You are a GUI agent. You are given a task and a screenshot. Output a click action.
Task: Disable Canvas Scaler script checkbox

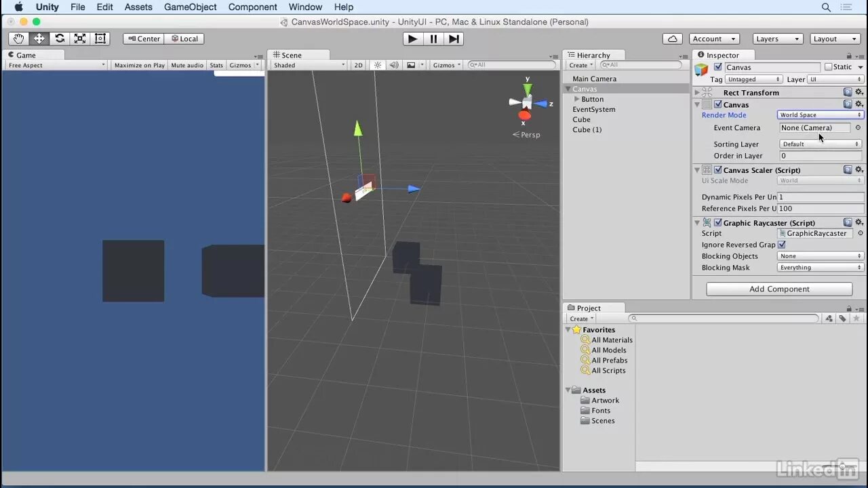717,170
